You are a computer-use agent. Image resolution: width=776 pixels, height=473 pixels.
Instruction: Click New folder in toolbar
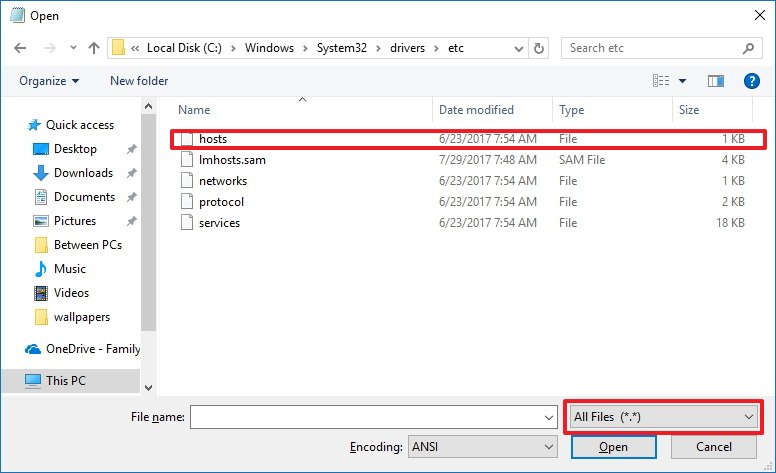click(x=139, y=81)
